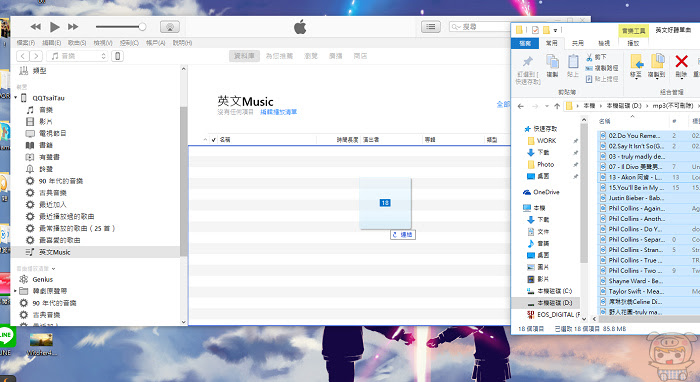The height and width of the screenshot is (382, 700).
Task: Go back with the iTunes back arrow
Action: (23, 56)
